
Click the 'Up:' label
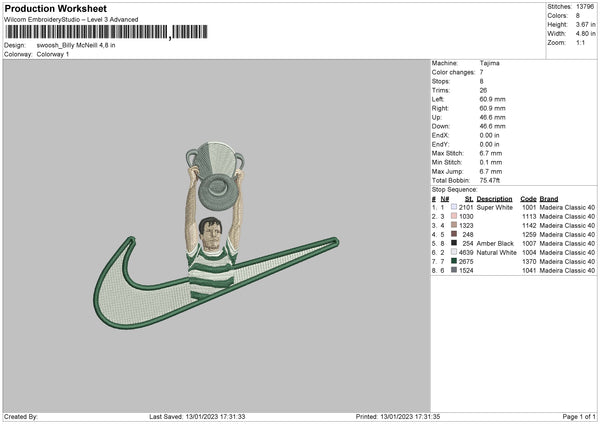coord(437,117)
